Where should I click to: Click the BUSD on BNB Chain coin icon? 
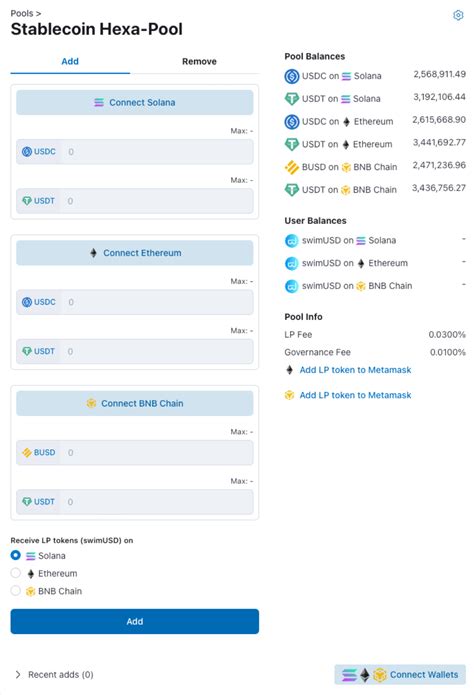coord(292,167)
